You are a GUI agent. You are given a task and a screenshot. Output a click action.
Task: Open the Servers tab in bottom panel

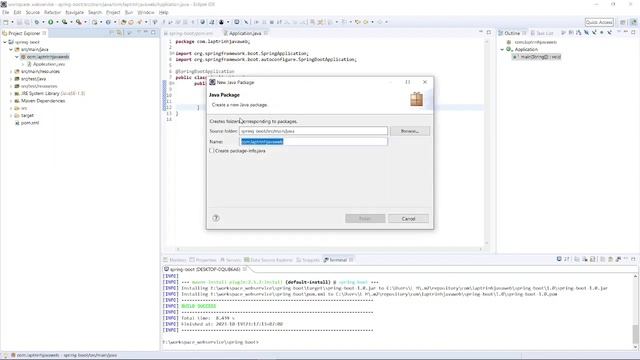[x=231, y=260]
